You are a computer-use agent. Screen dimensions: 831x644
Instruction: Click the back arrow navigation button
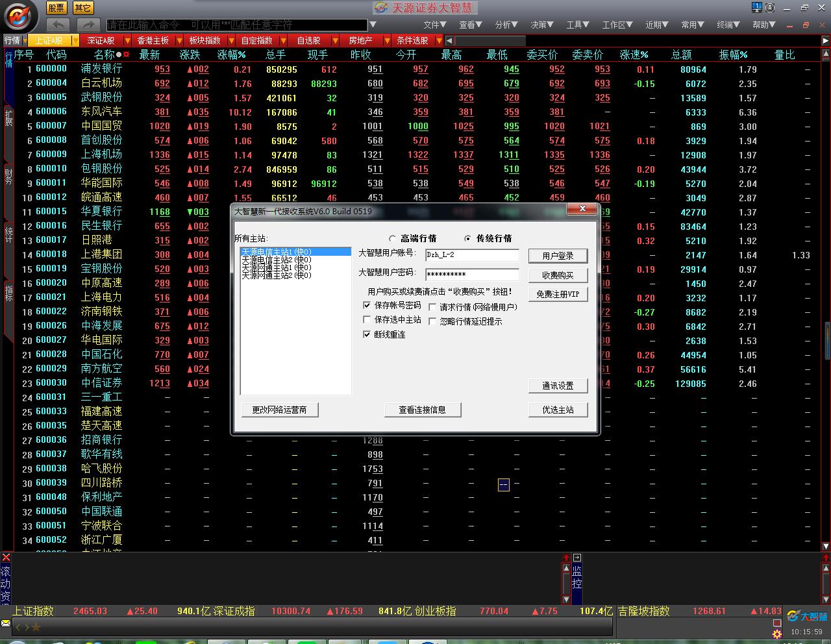coord(57,25)
